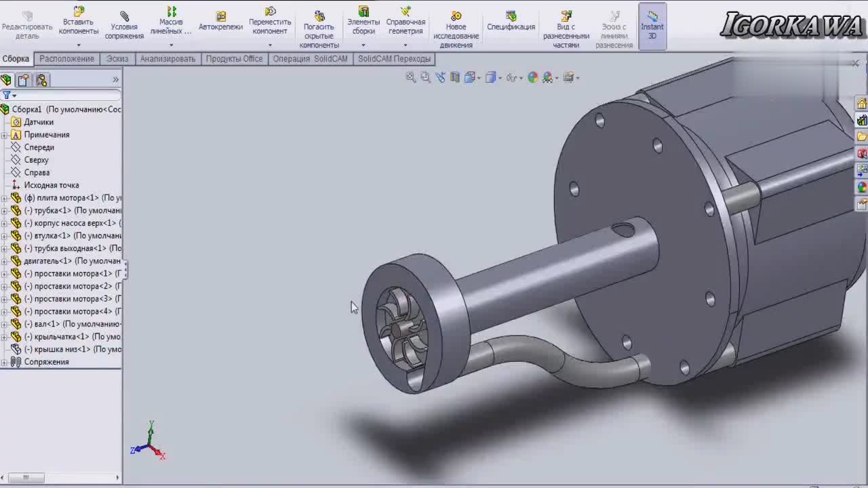868x488 pixels.
Task: Click the Insert Components (Вставить компоненты) tool
Action: click(x=79, y=22)
